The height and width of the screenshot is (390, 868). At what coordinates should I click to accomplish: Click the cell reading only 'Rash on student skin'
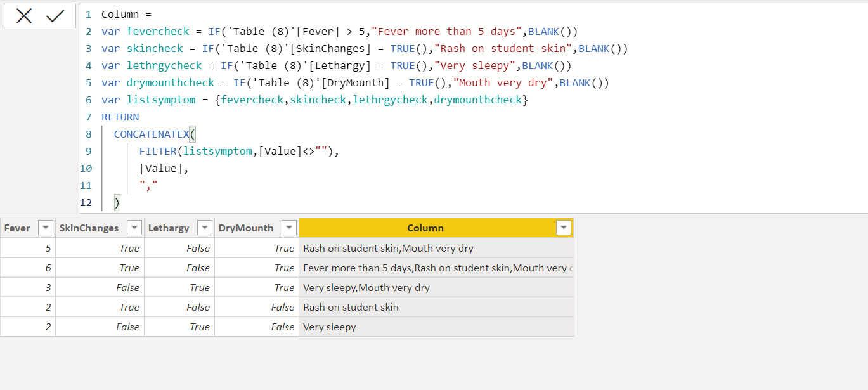point(436,307)
